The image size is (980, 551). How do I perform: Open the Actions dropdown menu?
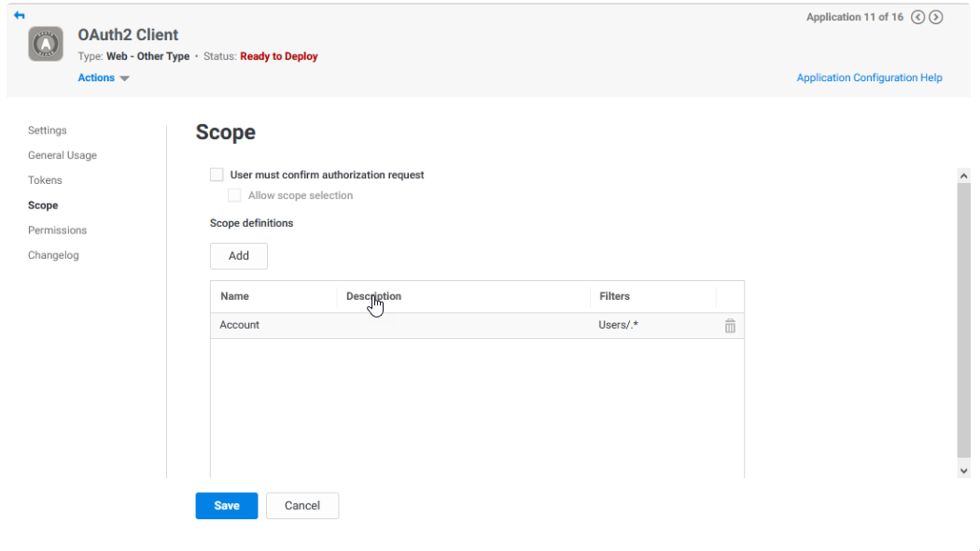click(x=102, y=78)
